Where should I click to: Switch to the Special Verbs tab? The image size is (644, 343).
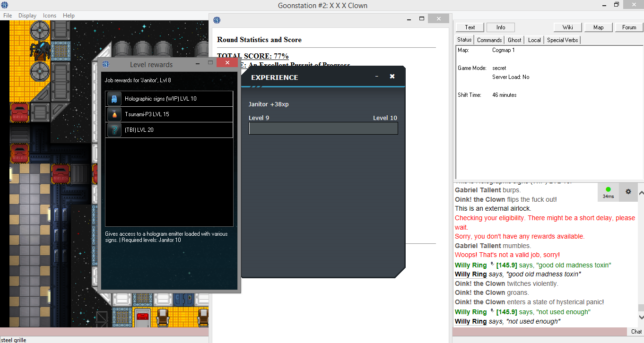click(562, 40)
